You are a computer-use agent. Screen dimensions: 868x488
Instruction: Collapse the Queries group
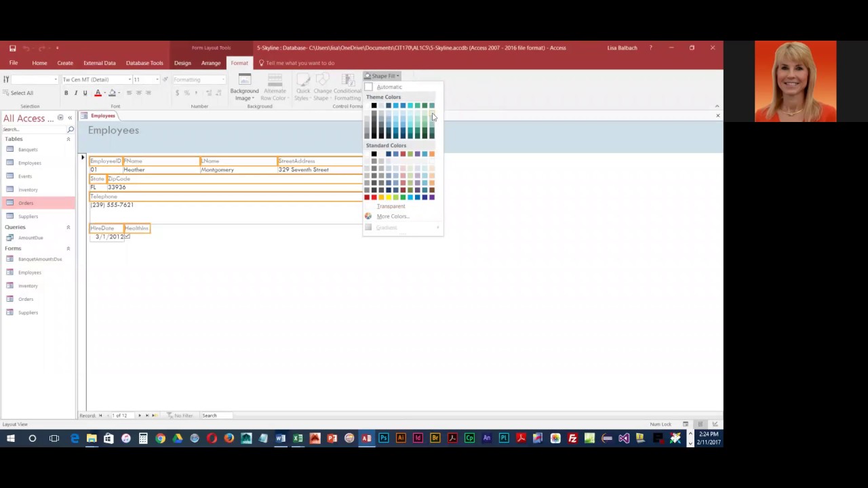68,227
